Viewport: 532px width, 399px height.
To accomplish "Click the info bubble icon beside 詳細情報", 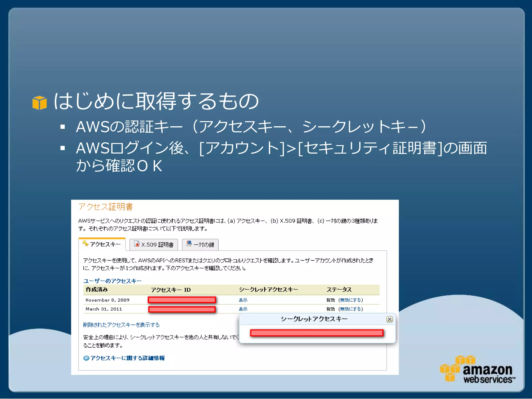I will click(x=86, y=358).
